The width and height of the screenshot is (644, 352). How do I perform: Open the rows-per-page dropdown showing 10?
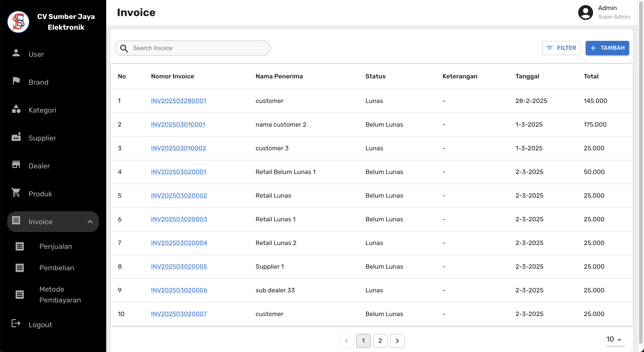coord(615,339)
